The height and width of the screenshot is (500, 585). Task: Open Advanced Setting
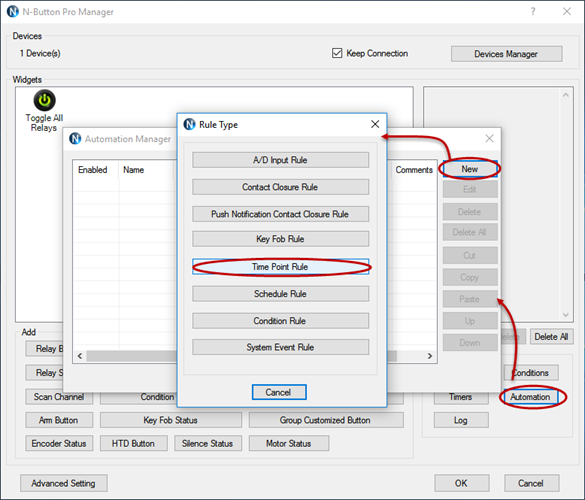click(64, 483)
